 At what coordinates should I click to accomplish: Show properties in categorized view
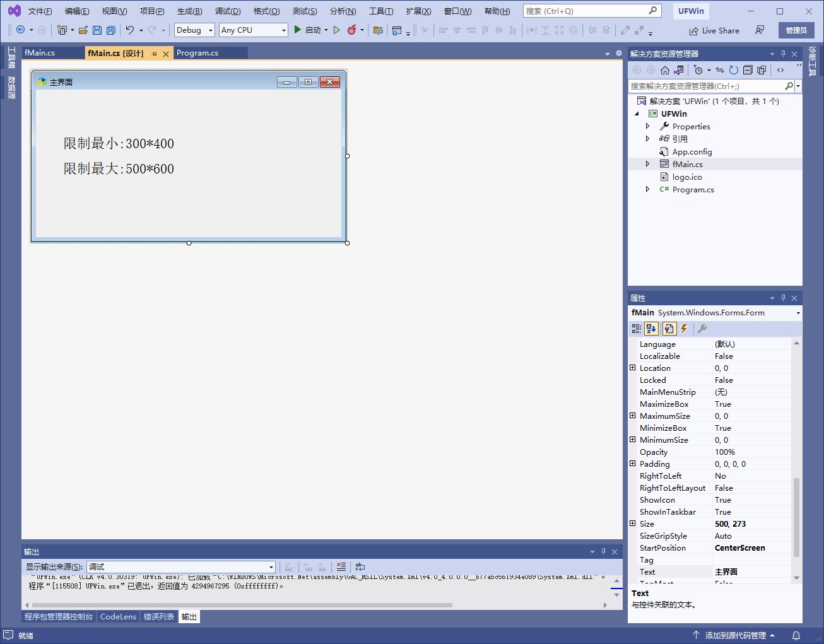pos(637,329)
